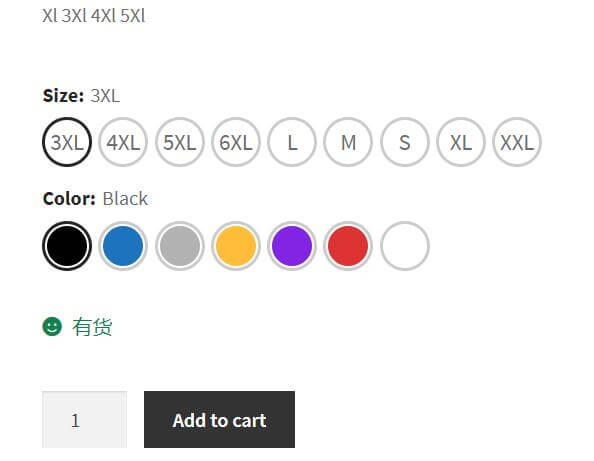Select size M
This screenshot has height=461, width=594.
pyautogui.click(x=348, y=142)
